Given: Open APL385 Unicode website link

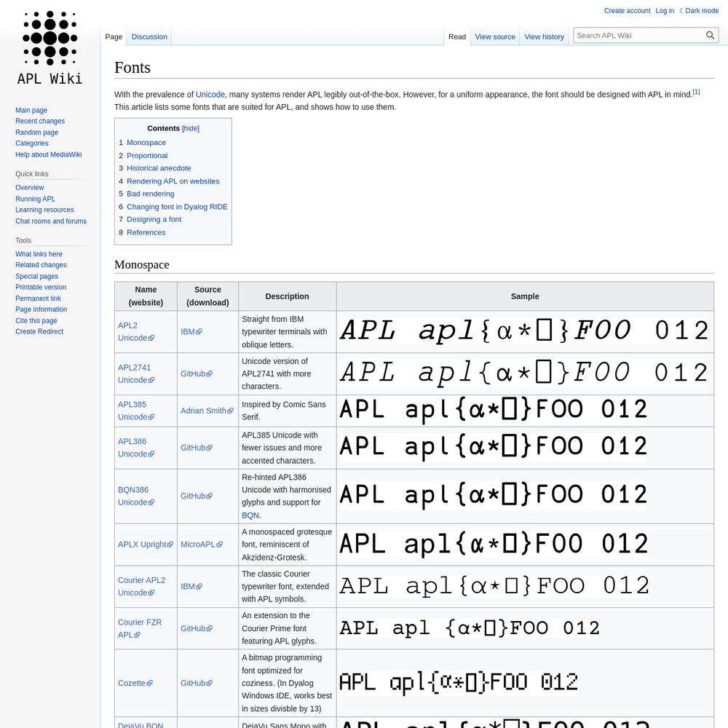Looking at the screenshot, I should [x=136, y=411].
